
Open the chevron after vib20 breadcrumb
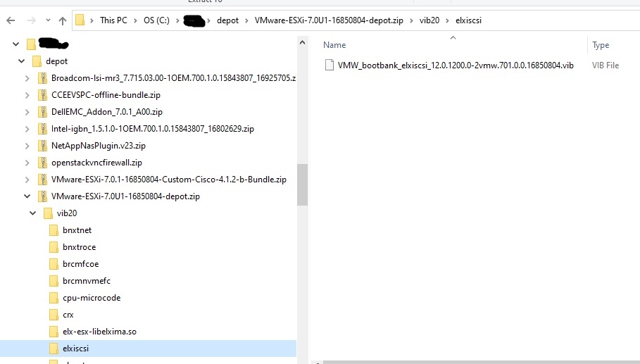point(447,20)
